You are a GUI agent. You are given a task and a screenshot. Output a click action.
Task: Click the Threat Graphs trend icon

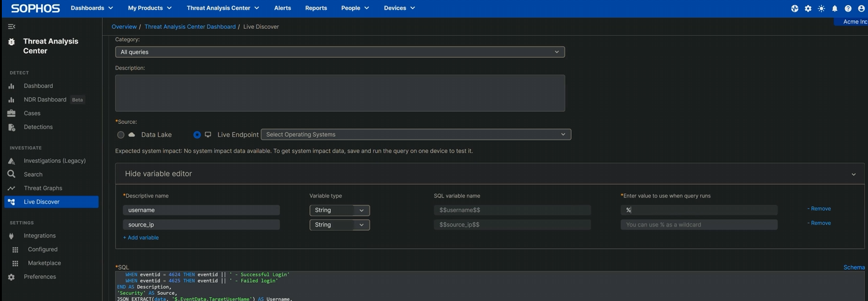[11, 188]
